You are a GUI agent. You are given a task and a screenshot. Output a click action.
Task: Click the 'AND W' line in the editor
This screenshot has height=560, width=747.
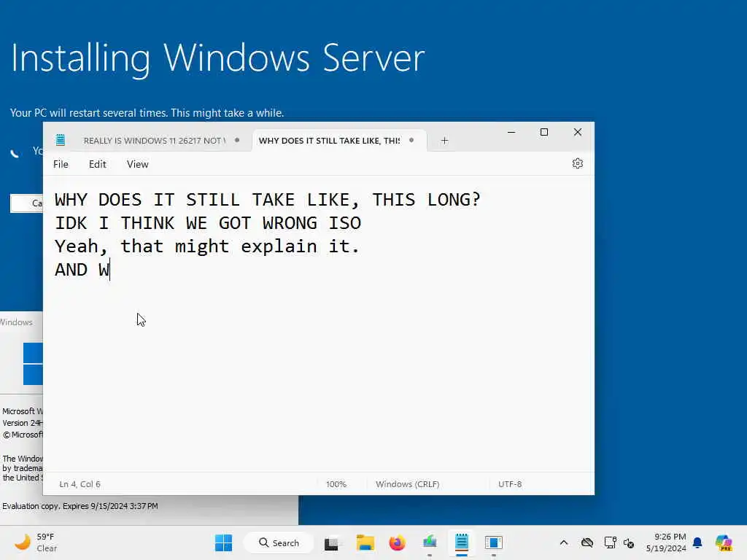coord(82,270)
